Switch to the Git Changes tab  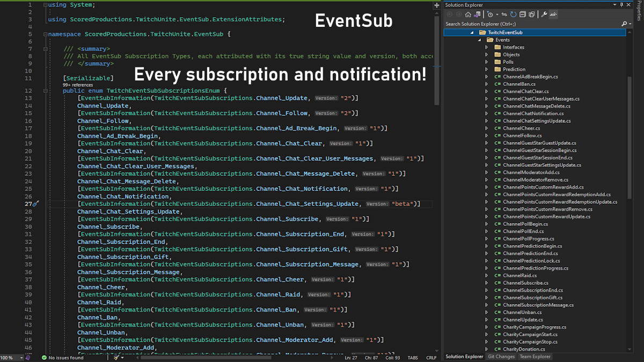501,357
